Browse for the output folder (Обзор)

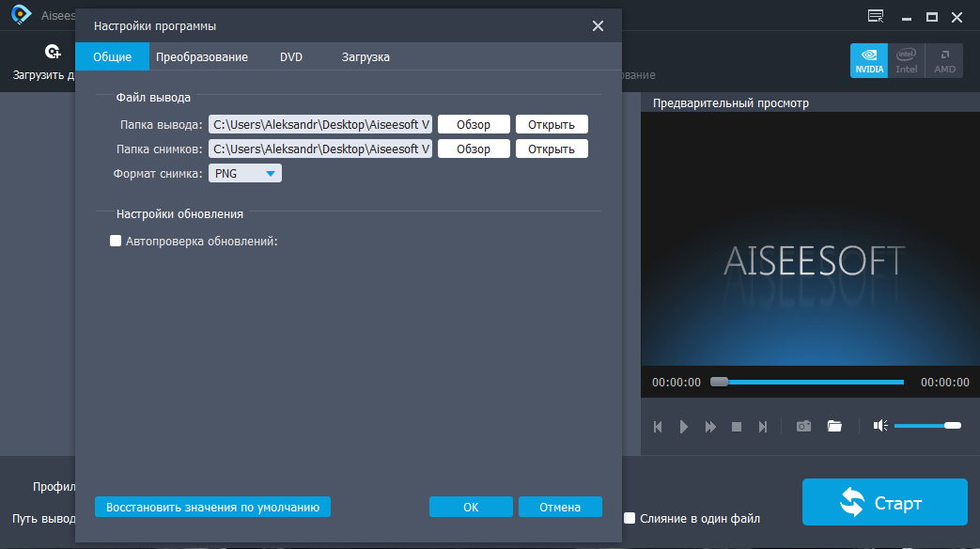(474, 124)
